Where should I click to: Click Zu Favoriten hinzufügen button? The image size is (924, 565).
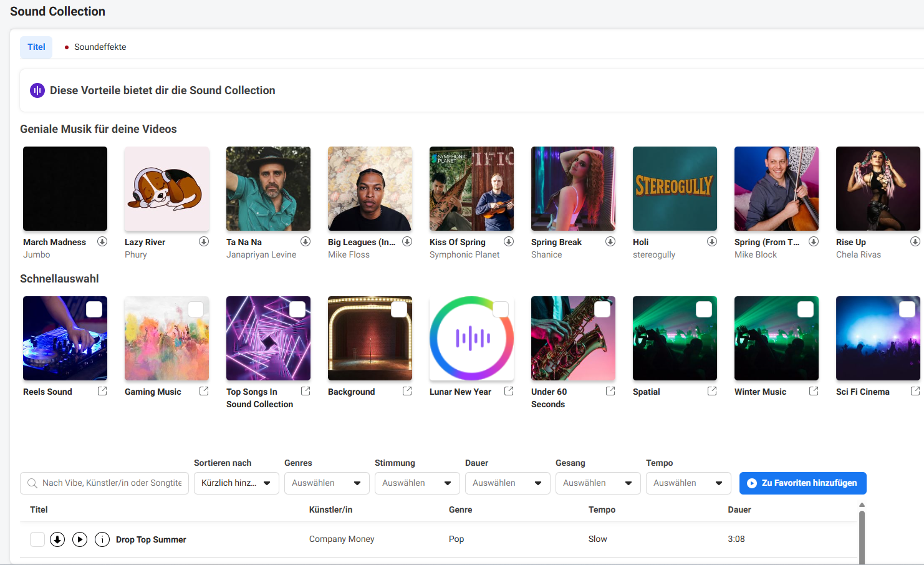803,483
